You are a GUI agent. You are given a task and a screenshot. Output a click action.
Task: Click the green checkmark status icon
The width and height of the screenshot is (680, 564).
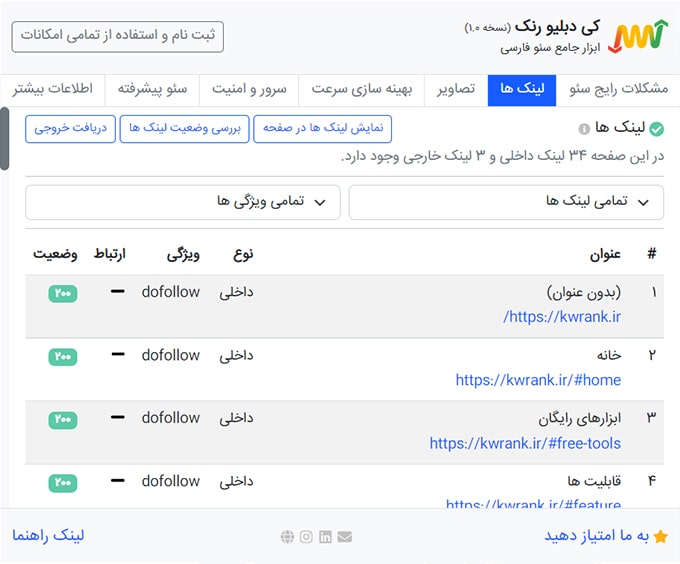tap(657, 129)
